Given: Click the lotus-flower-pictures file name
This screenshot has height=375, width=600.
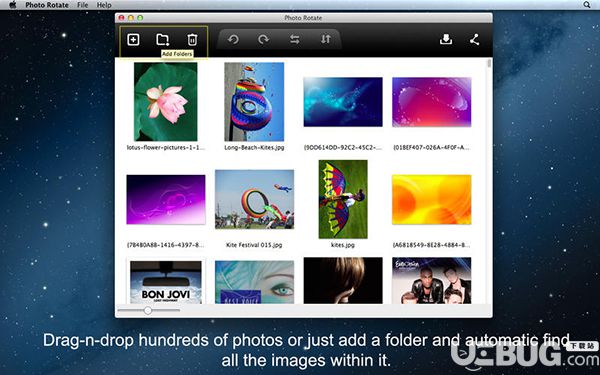Looking at the screenshot, I should [166, 147].
